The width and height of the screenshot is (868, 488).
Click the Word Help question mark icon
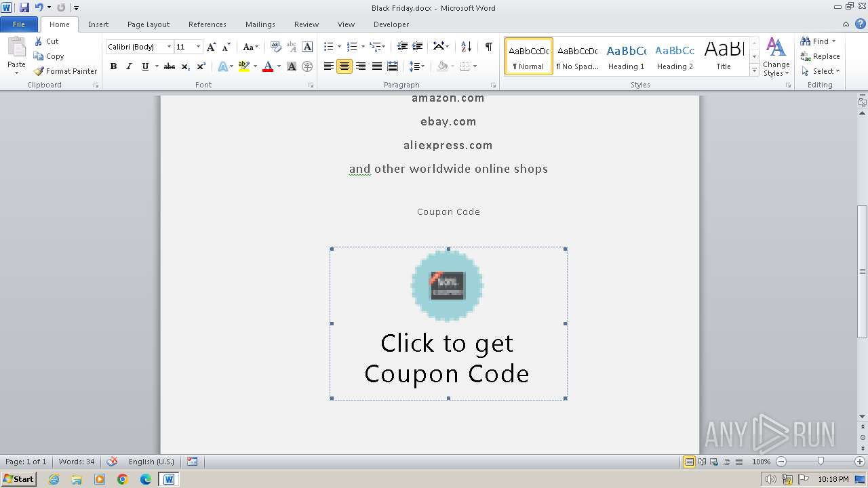861,22
